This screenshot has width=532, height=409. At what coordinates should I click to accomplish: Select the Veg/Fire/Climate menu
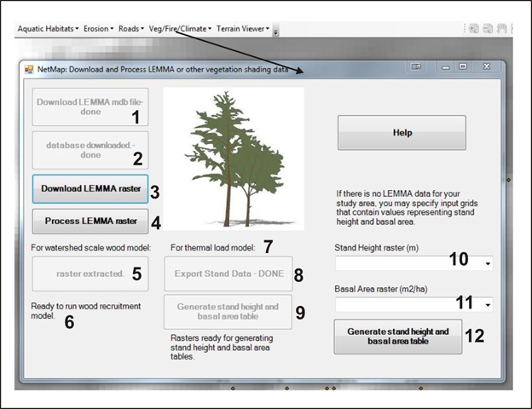180,28
